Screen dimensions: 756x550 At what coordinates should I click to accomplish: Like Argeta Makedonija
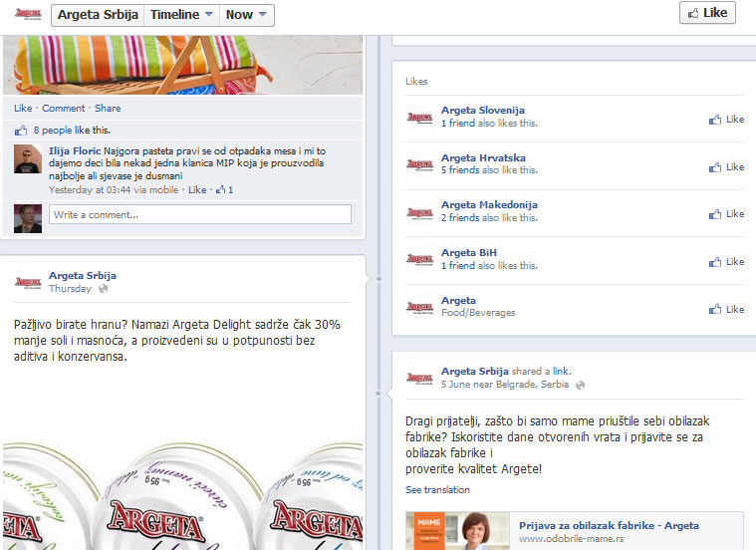point(726,214)
